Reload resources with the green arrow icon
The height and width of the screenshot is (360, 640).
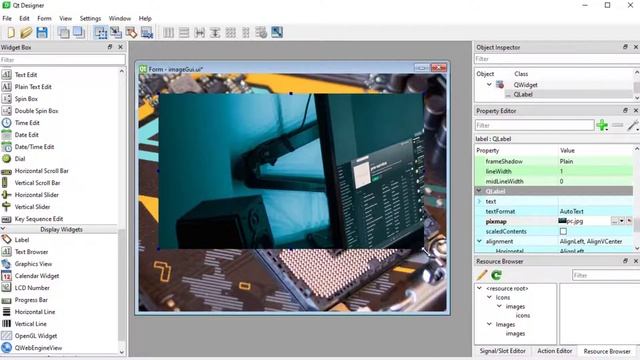coord(497,275)
